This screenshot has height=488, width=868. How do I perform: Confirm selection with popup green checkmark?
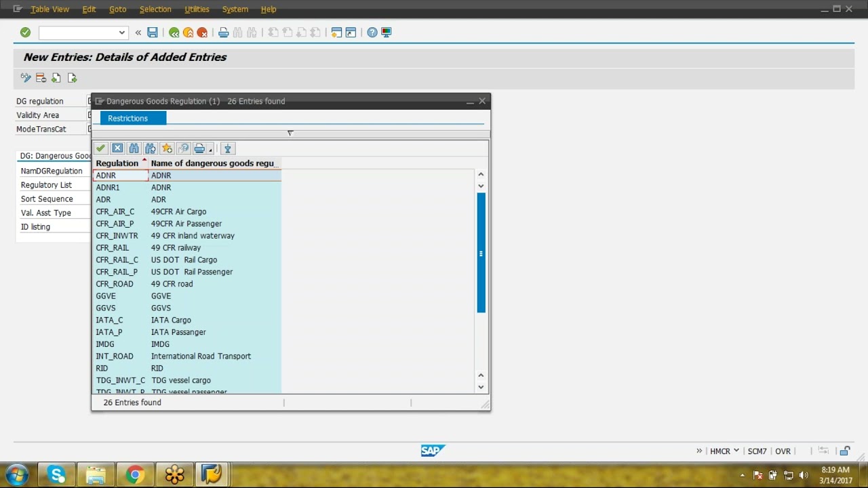pyautogui.click(x=101, y=148)
